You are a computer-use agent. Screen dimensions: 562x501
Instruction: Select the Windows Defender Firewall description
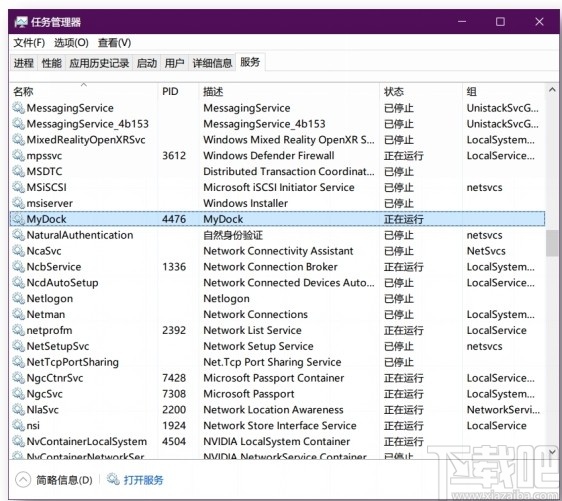click(269, 156)
